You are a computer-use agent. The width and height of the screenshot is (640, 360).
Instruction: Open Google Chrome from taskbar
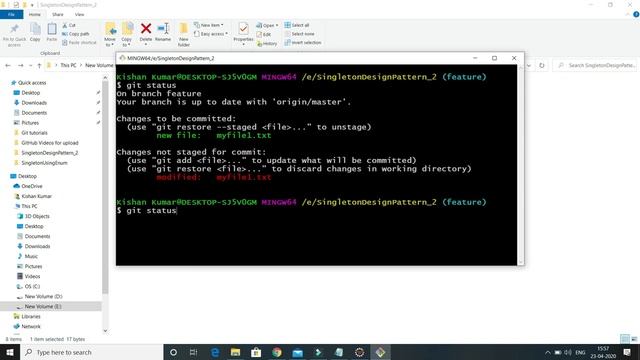(x=277, y=352)
